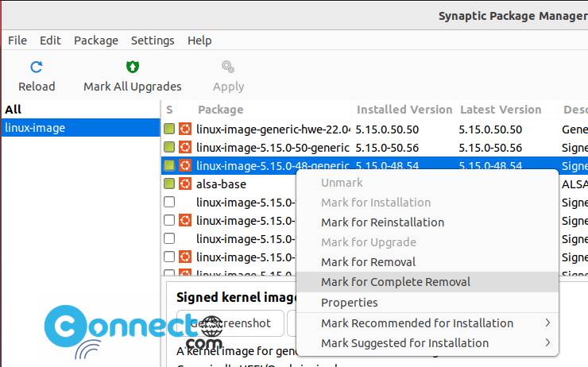Toggle status box of linux-image-5.15.0-48-generic
The height and width of the screenshot is (367, 588).
pyautogui.click(x=169, y=165)
